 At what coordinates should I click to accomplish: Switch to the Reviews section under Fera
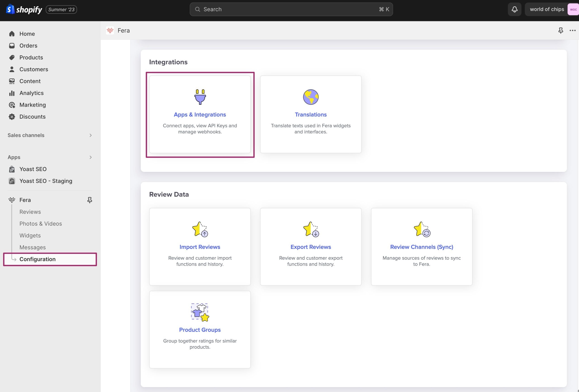30,211
